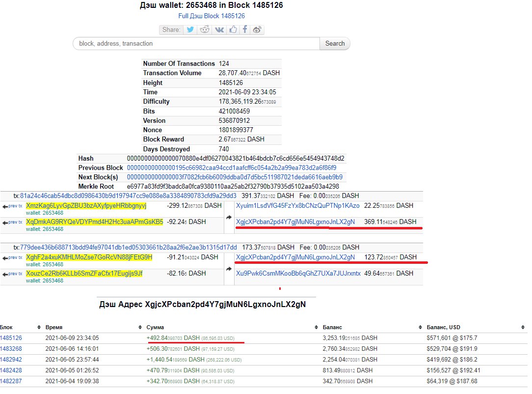Share the block on Facebook
532x394 pixels.
coord(244,29)
